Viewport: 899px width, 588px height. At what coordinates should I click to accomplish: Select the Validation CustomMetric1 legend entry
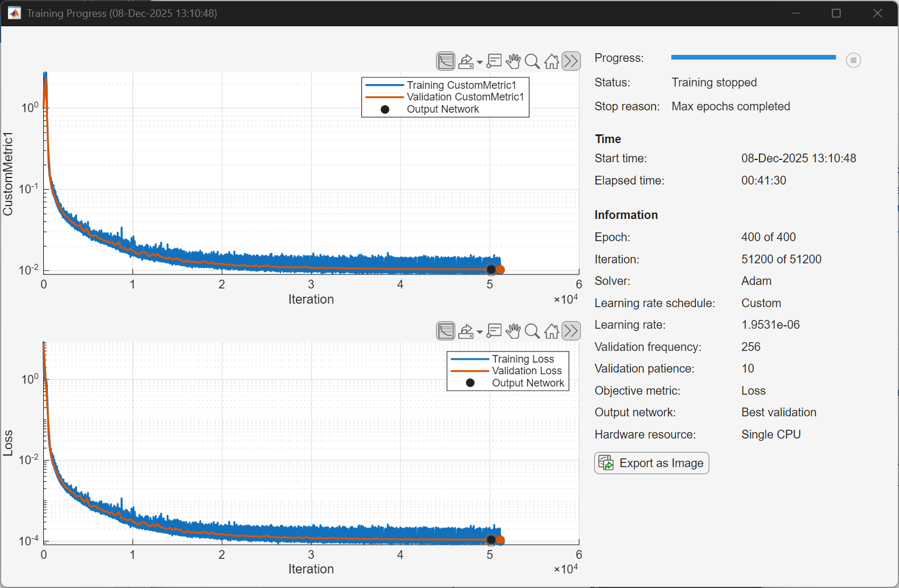click(465, 97)
